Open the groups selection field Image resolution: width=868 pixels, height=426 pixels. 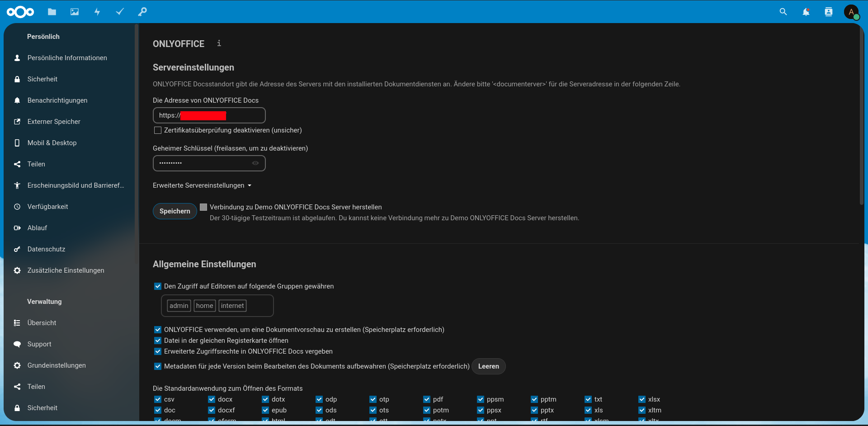[217, 306]
